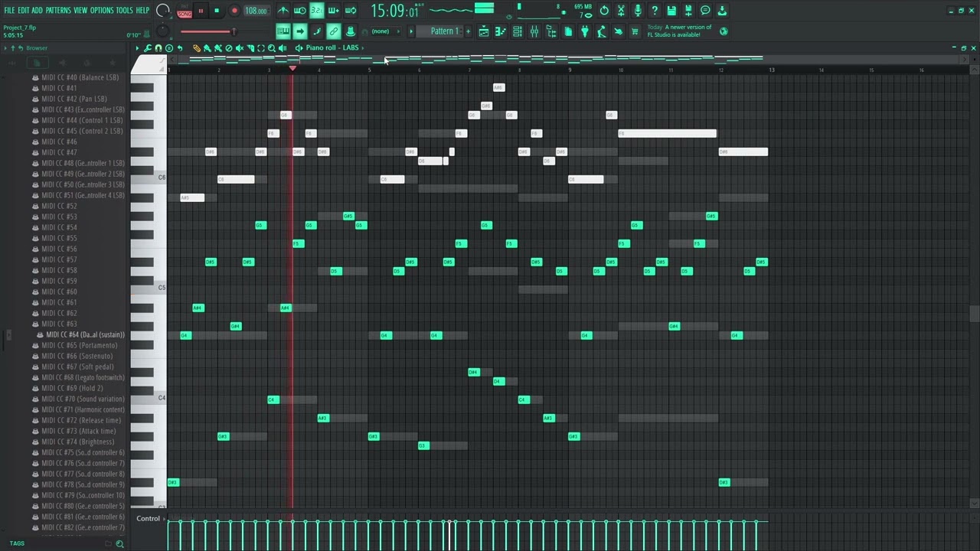Open the Channel rack view

click(x=518, y=31)
